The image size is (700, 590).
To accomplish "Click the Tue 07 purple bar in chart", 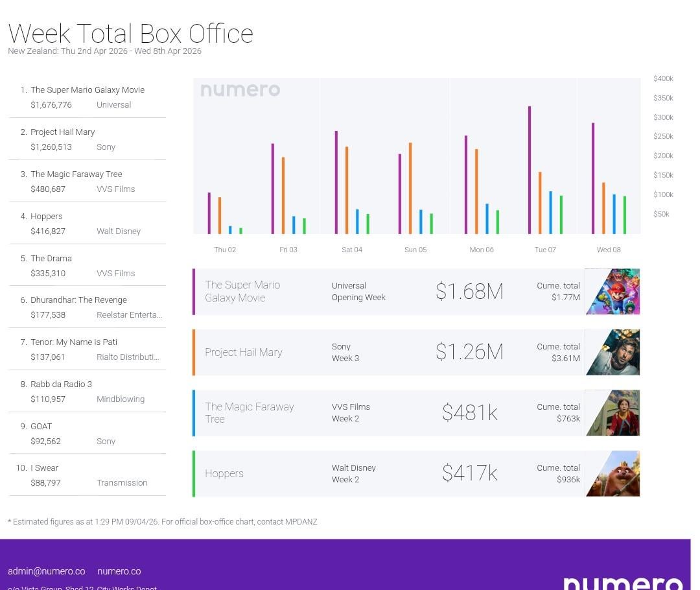I will pos(530,170).
